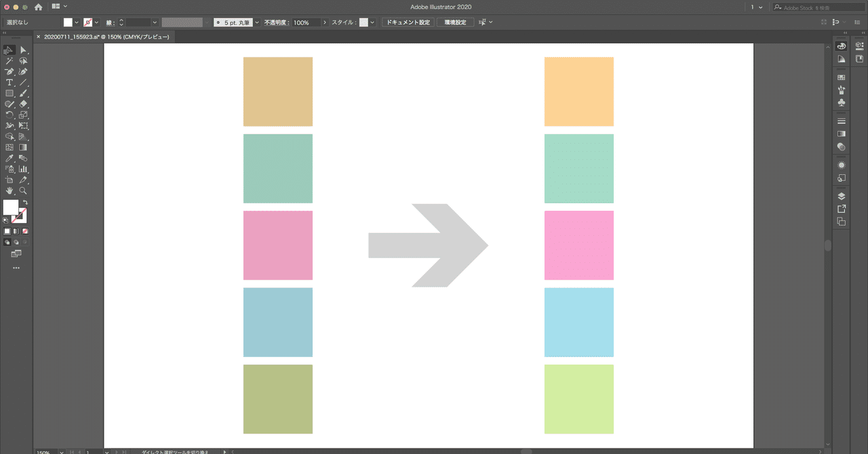Open the Color Guide panel icon

842,59
